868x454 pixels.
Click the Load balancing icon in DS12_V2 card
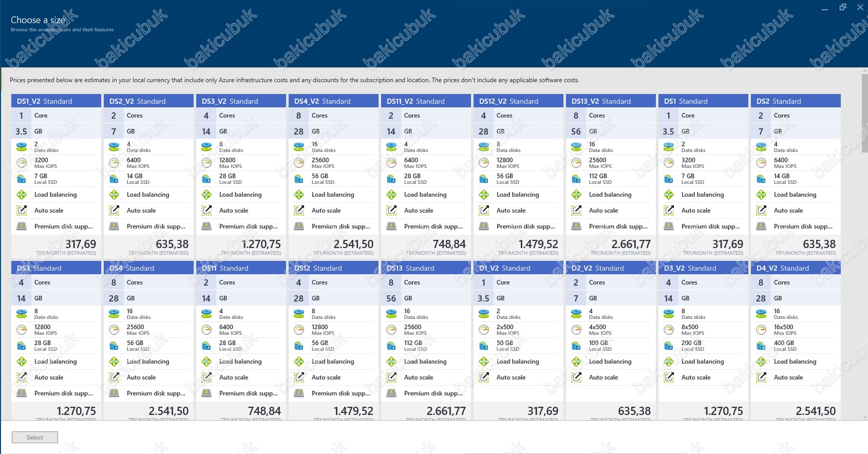[484, 195]
